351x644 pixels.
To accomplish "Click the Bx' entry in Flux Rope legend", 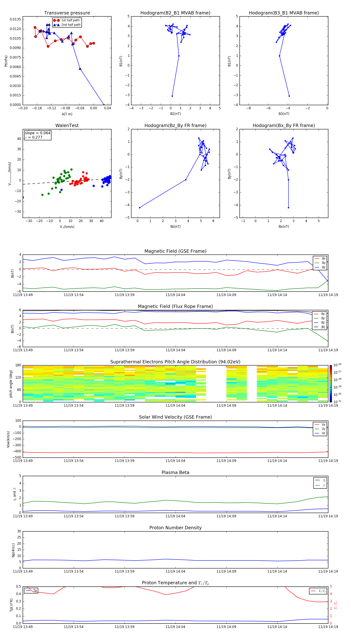I will [x=320, y=314].
